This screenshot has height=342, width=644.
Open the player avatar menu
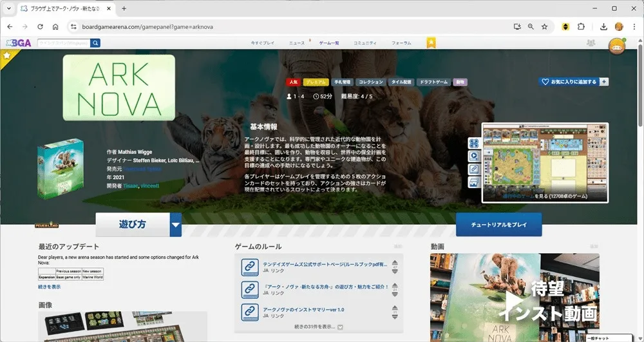coord(617,46)
